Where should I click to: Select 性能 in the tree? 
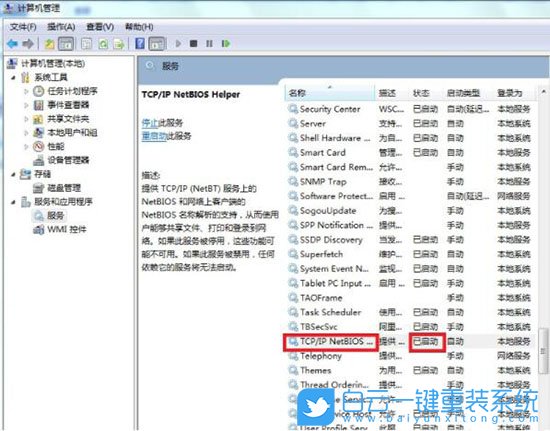click(x=56, y=146)
